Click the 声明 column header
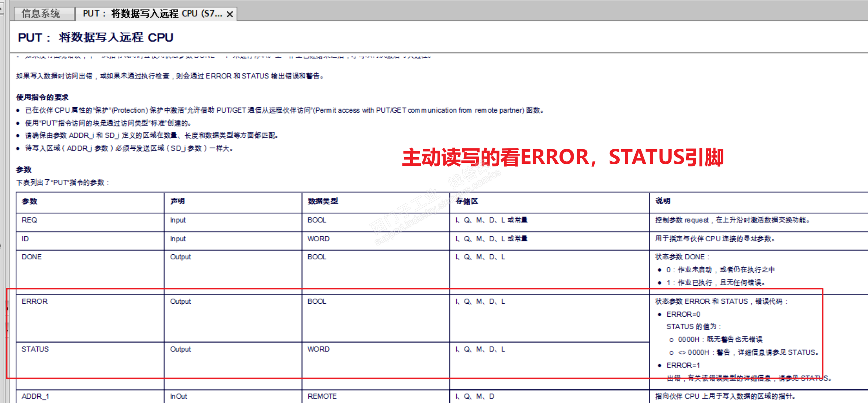The width and height of the screenshot is (868, 403). (177, 201)
